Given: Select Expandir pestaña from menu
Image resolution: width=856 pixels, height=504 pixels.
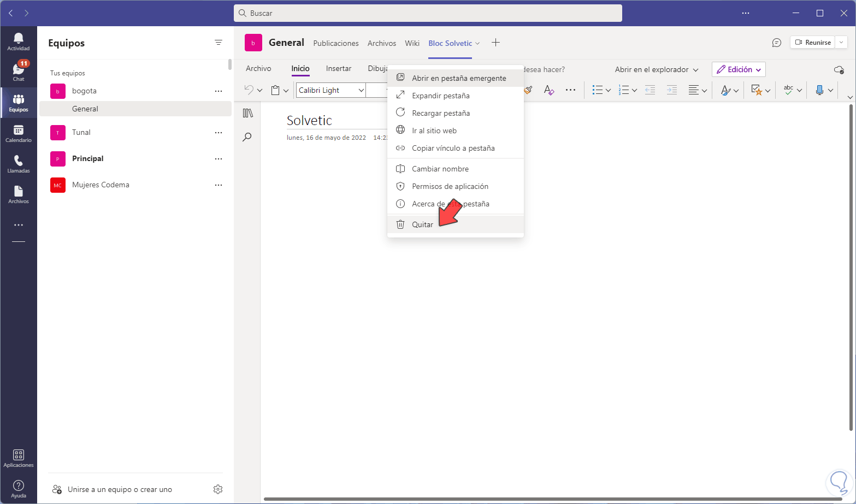Looking at the screenshot, I should pyautogui.click(x=456, y=96).
